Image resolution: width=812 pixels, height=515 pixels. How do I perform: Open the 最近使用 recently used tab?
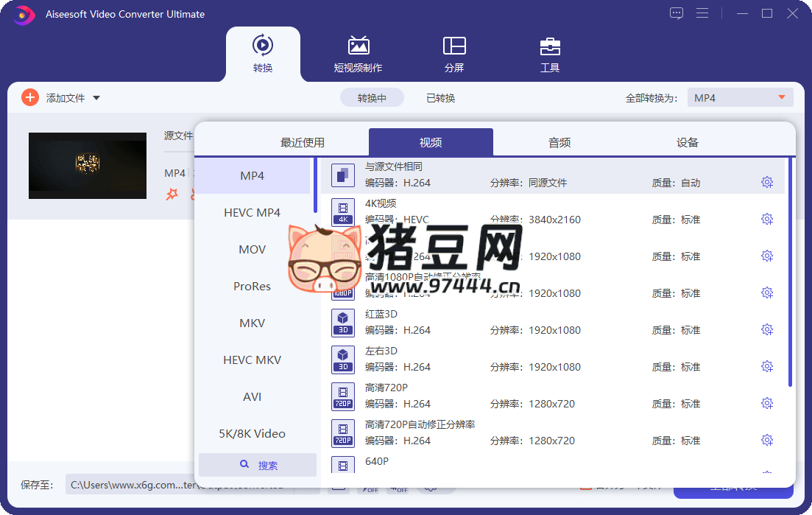(303, 143)
